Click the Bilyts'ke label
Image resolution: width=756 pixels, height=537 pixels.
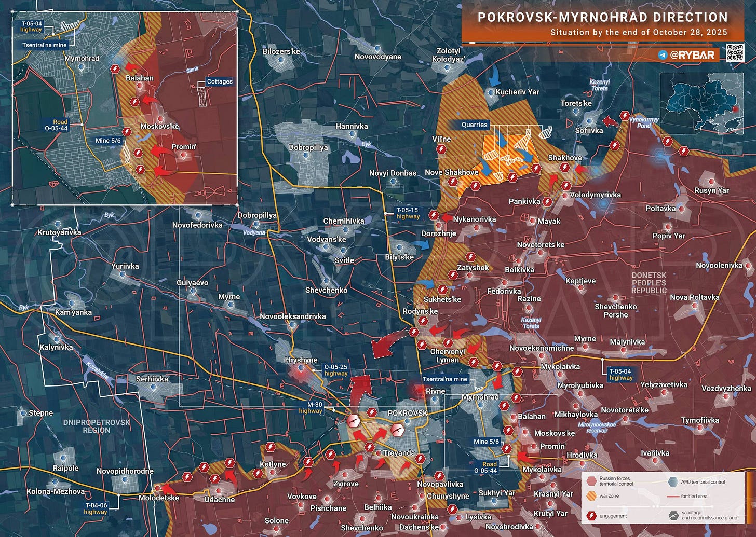[399, 257]
